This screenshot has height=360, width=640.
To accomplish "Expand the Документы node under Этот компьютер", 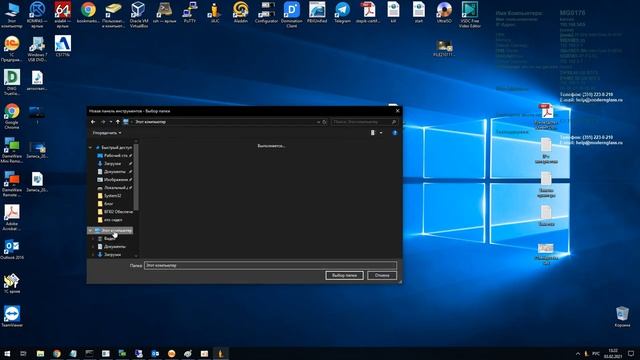I will pyautogui.click(x=93, y=247).
